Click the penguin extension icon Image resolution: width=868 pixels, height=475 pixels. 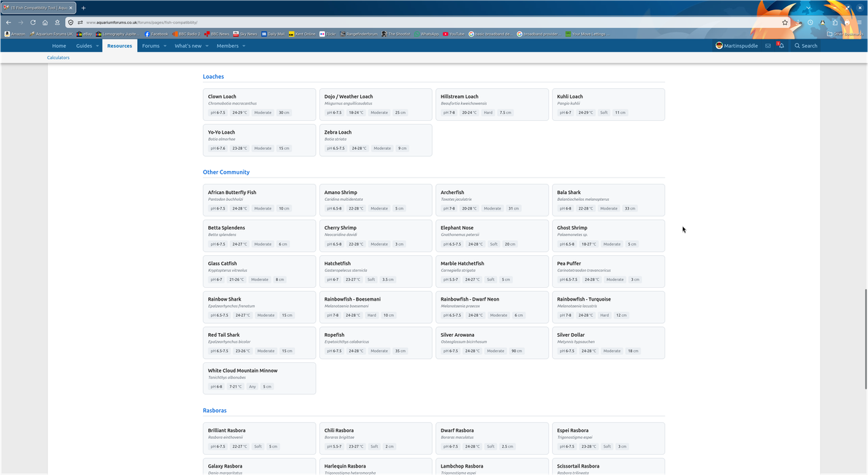[x=823, y=22]
